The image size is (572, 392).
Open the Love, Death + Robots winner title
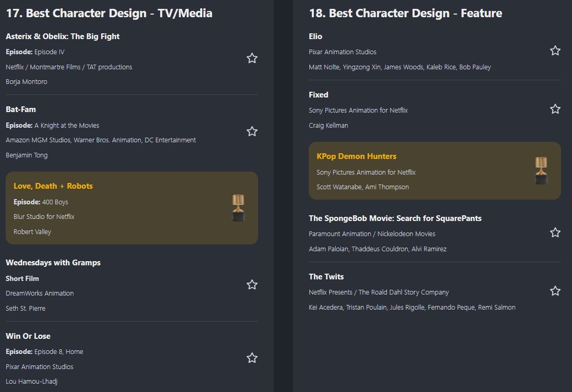[x=53, y=186]
